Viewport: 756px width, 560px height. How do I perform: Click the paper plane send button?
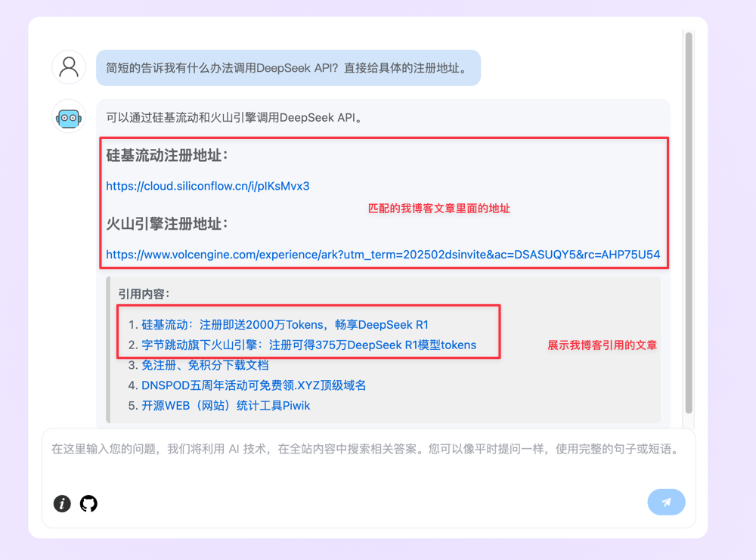tap(666, 502)
